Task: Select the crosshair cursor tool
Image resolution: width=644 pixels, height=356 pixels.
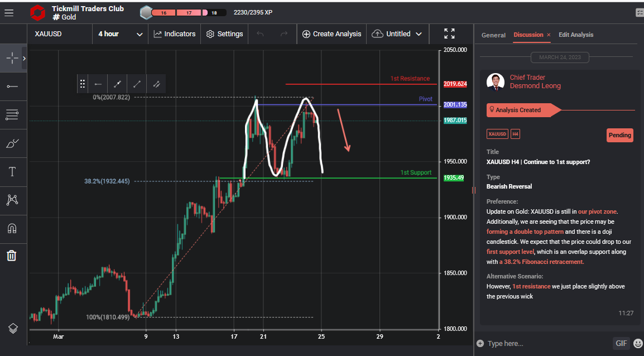Action: point(12,58)
